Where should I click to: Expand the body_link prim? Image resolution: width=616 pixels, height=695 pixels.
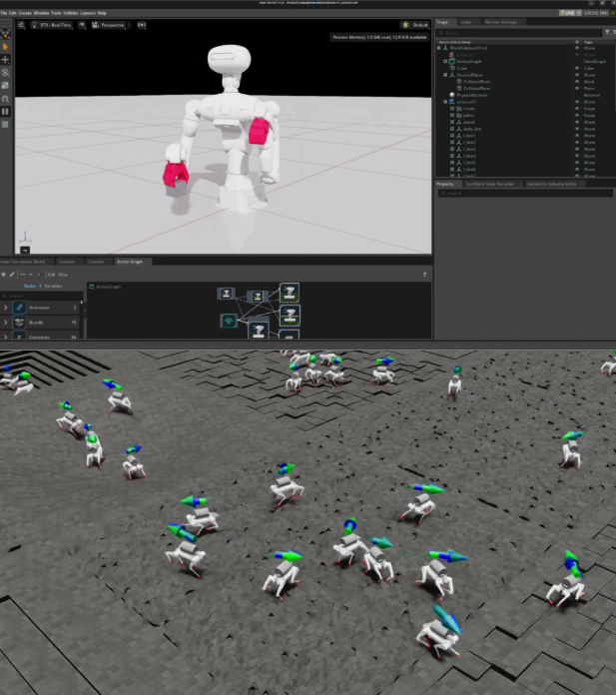click(452, 129)
